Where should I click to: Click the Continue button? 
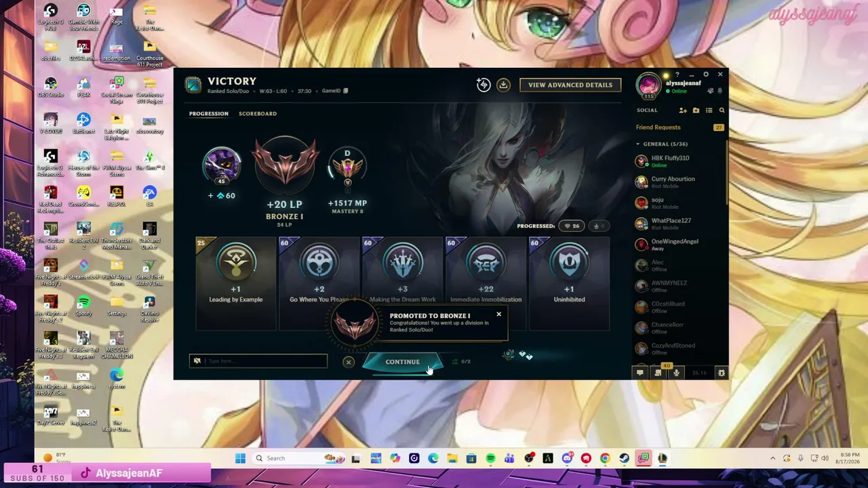tap(403, 362)
